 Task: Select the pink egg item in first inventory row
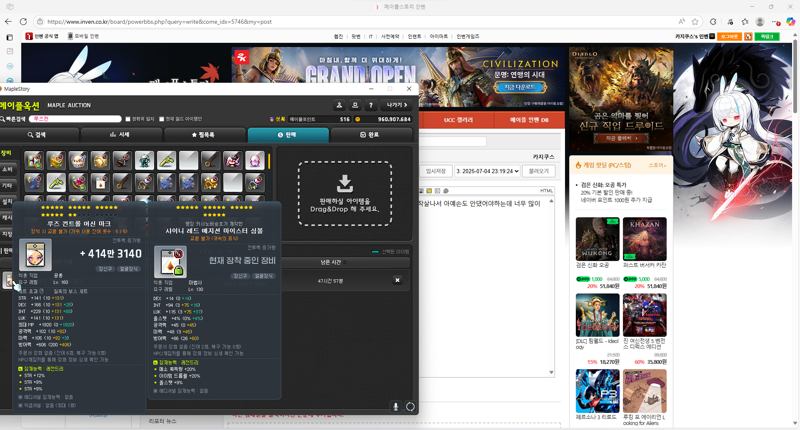click(x=255, y=161)
